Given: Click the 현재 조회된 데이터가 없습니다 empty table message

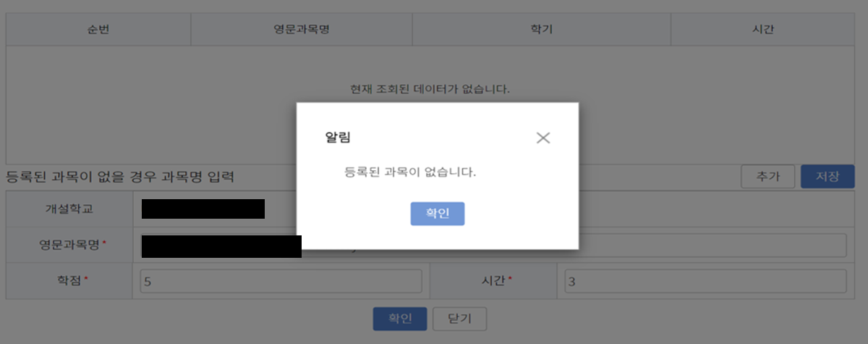Looking at the screenshot, I should pos(430,89).
